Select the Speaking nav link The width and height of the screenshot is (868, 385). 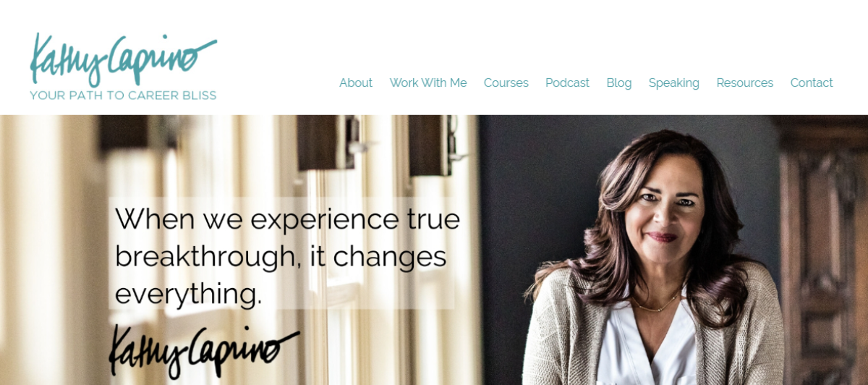(674, 82)
